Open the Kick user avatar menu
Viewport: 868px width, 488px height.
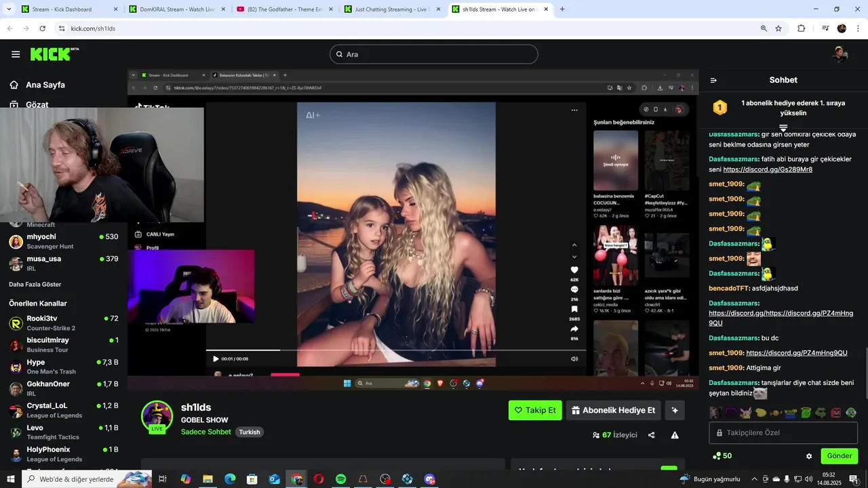[841, 54]
